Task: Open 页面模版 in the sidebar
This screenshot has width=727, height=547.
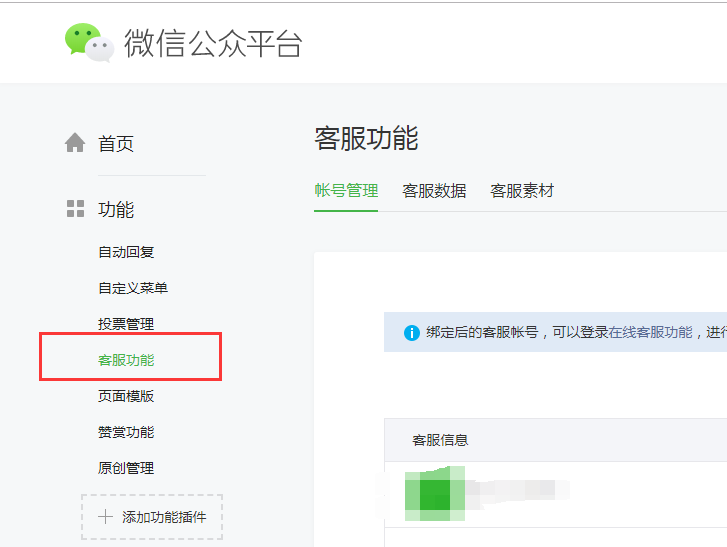Action: tap(126, 396)
